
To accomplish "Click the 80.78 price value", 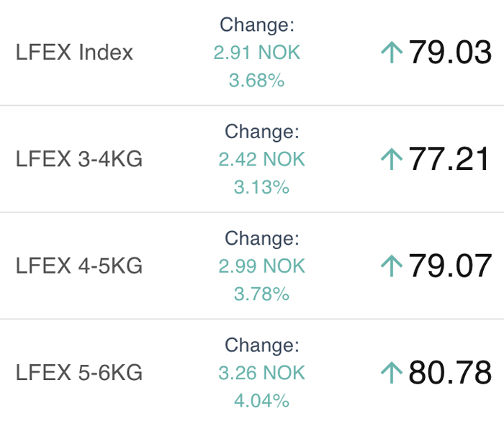I will (450, 373).
